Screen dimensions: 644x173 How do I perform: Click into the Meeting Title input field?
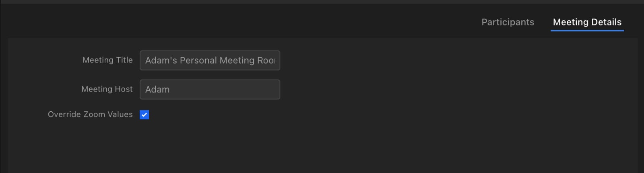click(210, 60)
